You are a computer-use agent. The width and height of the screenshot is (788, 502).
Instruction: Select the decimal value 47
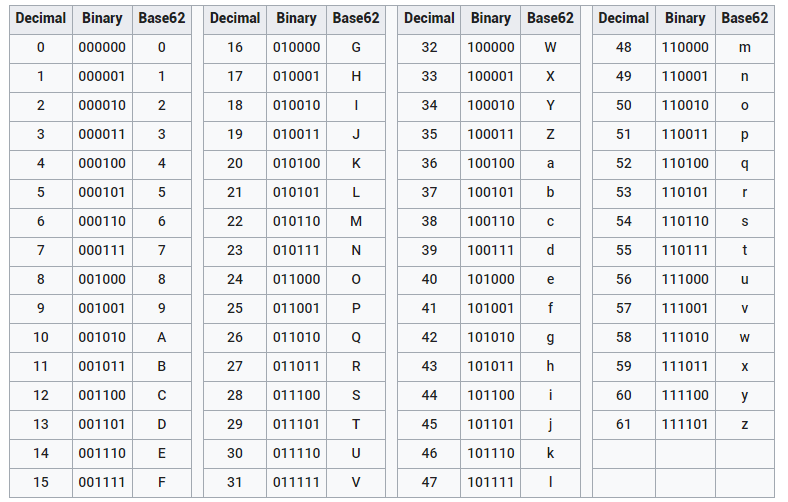click(429, 482)
